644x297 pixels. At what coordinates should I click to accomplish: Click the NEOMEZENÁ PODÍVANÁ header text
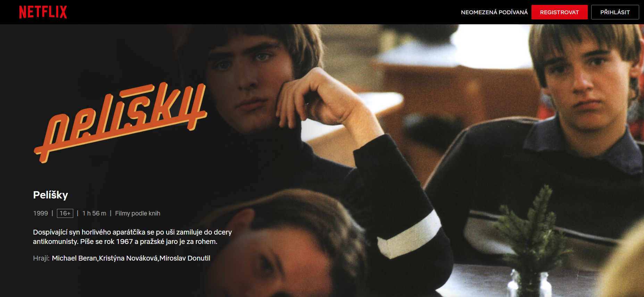pos(494,12)
